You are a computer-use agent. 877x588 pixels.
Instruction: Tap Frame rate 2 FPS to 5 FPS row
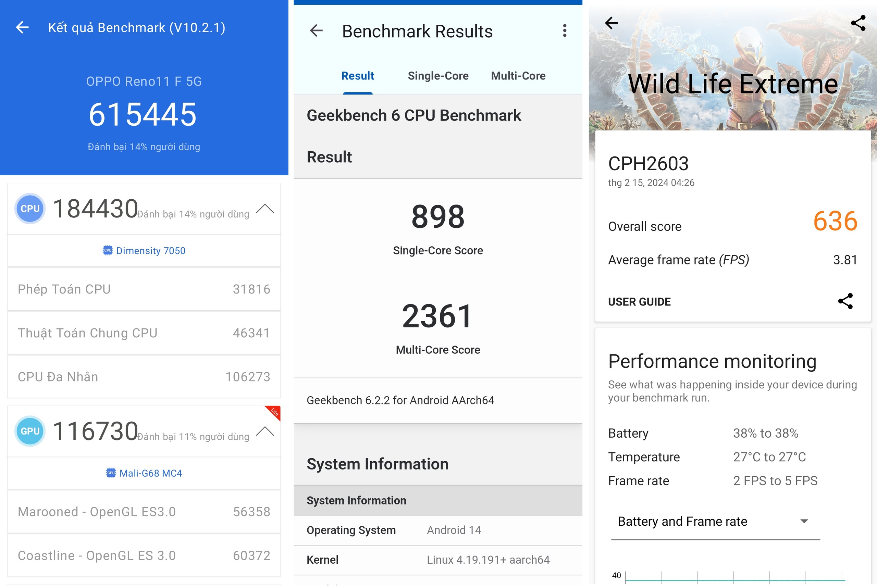click(x=732, y=481)
